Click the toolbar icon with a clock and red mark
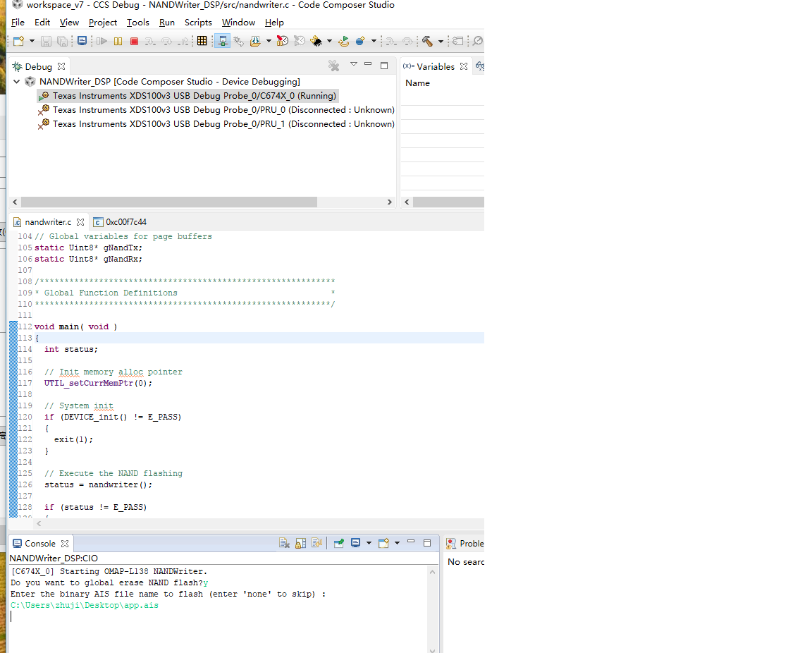The image size is (812, 653). coord(282,41)
